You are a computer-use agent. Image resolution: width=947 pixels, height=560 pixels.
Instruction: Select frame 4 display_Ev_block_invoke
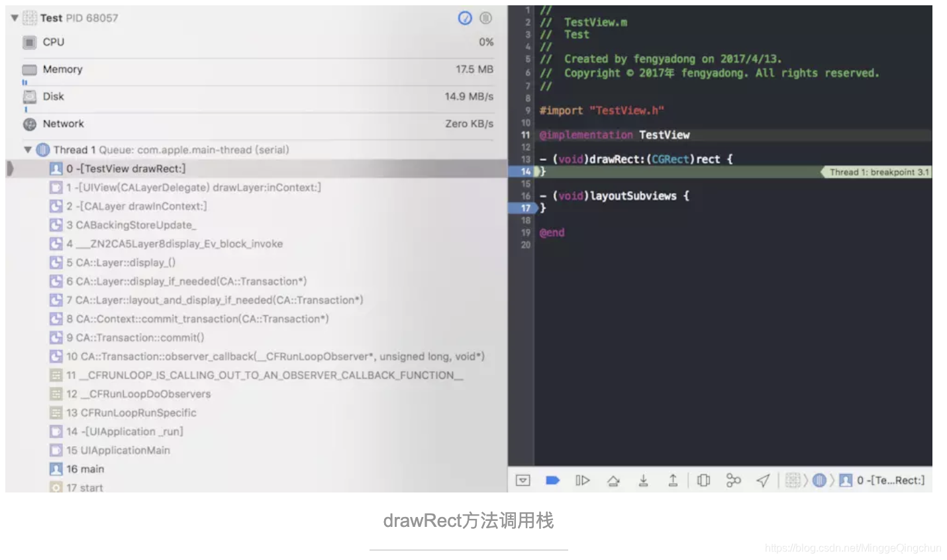[x=257, y=244]
